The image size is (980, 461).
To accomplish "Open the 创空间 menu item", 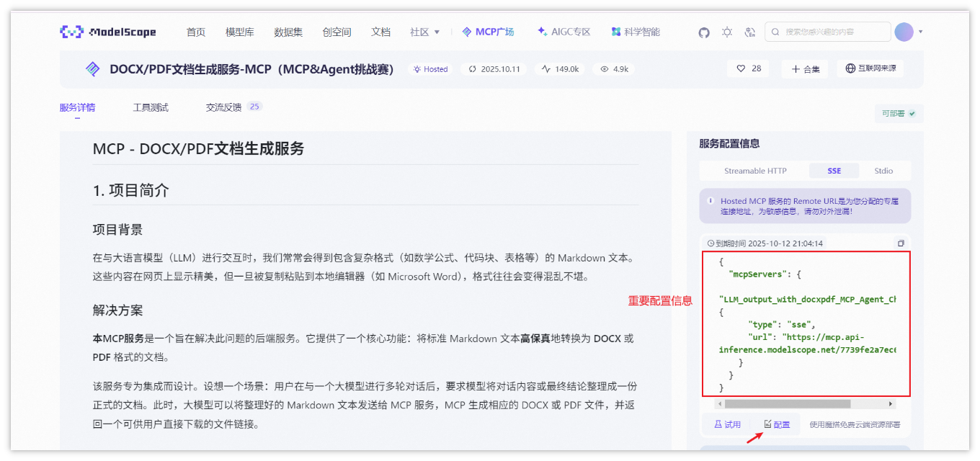I will pos(337,32).
